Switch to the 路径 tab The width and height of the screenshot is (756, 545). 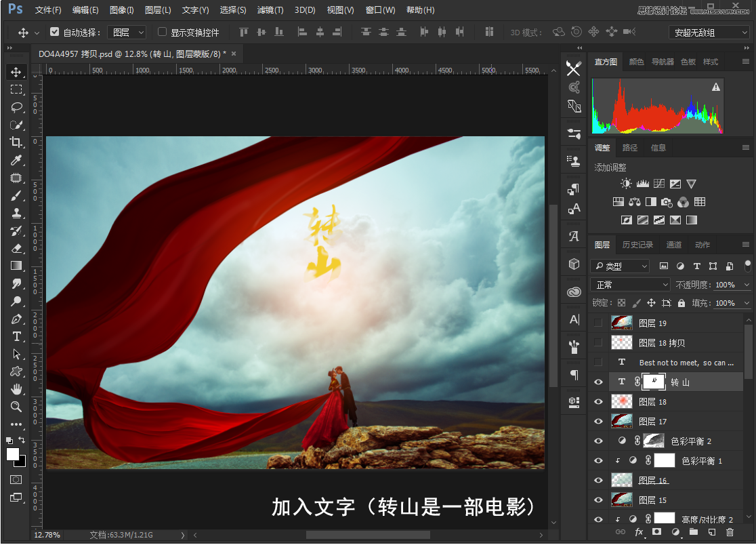pyautogui.click(x=630, y=148)
